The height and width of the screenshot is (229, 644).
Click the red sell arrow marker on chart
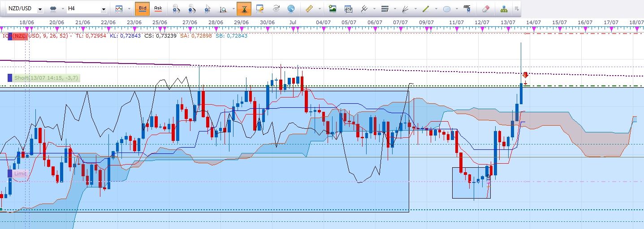[525, 75]
